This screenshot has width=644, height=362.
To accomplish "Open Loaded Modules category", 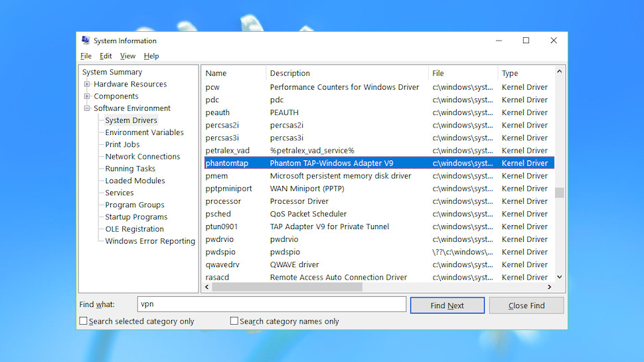I will 135,181.
